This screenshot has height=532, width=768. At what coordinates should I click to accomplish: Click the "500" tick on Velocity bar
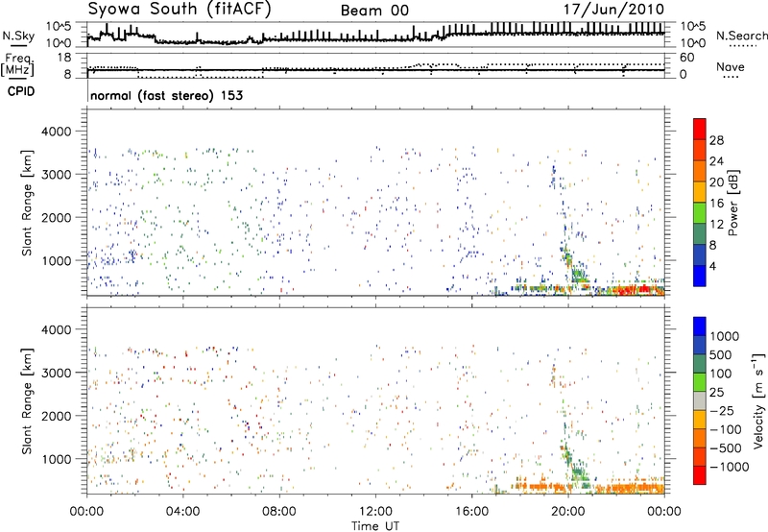721,354
